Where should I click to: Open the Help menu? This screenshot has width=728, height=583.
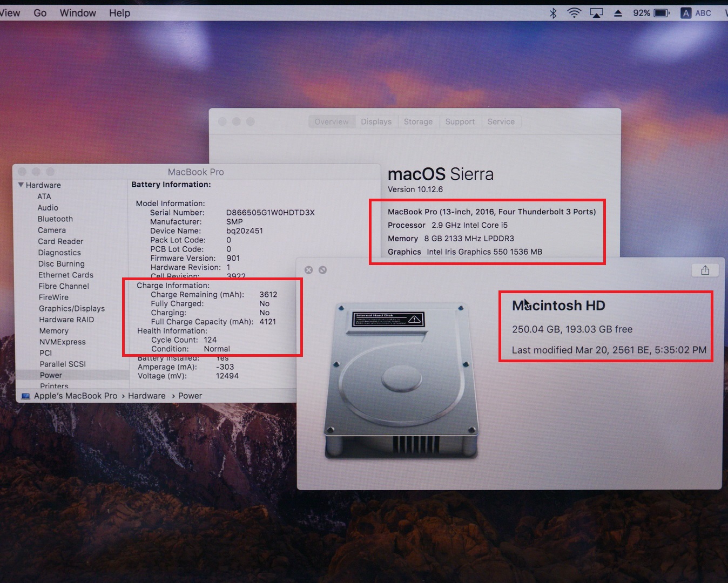(x=119, y=13)
